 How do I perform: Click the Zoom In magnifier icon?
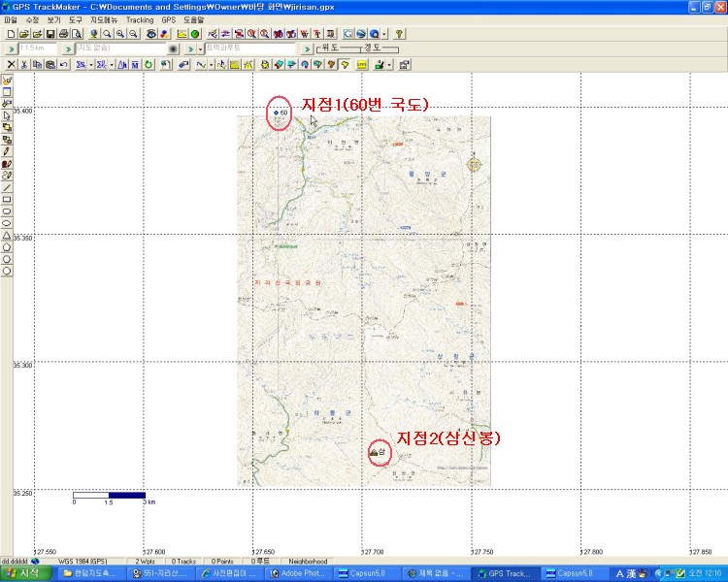click(x=120, y=34)
